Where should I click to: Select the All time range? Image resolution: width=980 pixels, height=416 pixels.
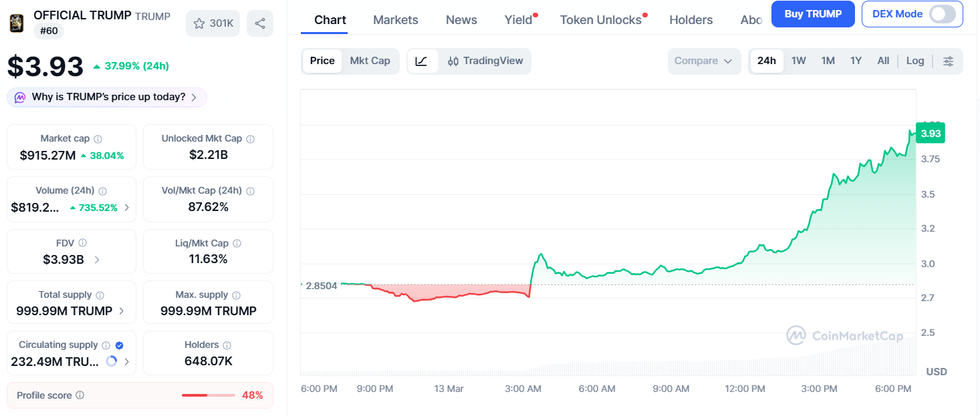point(883,61)
